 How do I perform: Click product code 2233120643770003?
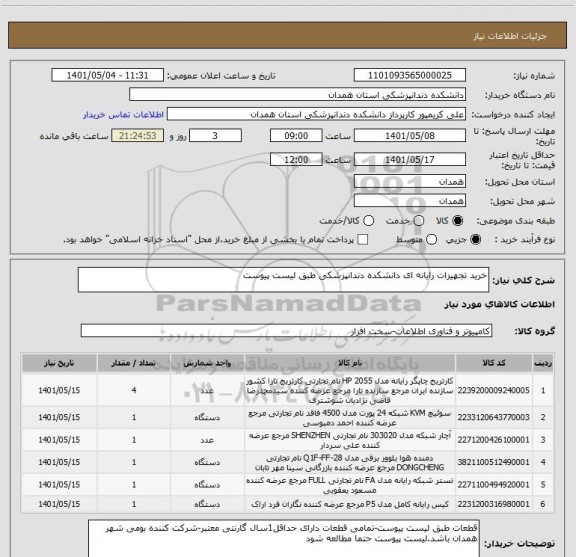click(494, 417)
